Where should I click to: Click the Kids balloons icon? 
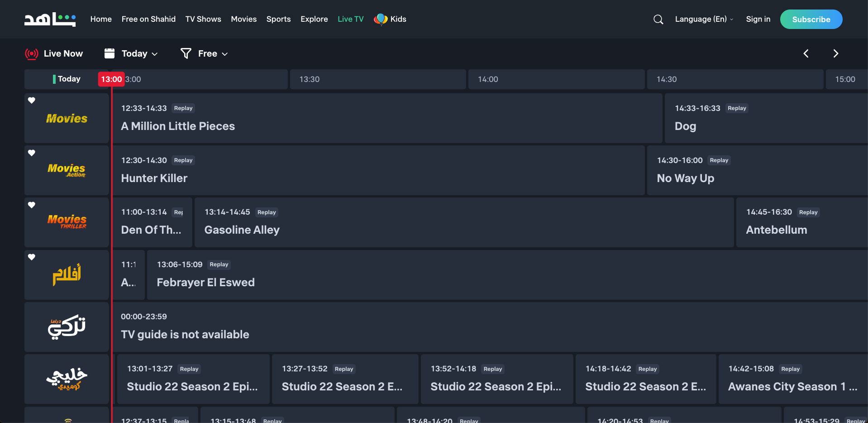point(380,19)
